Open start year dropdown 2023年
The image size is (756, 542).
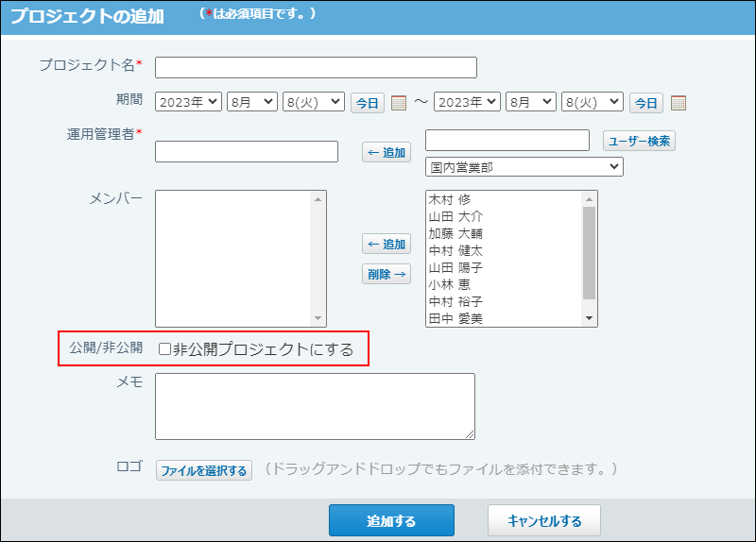click(188, 102)
